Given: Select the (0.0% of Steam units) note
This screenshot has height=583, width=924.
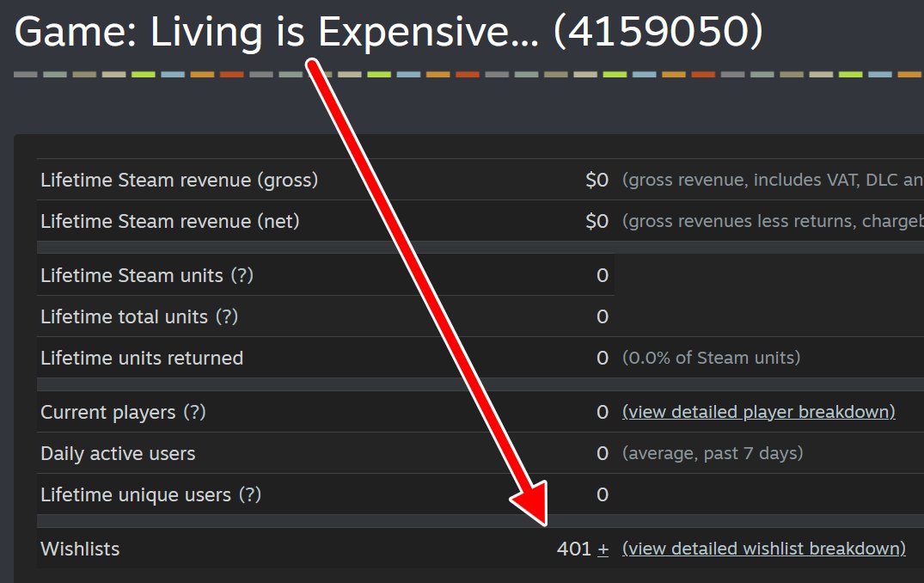Looking at the screenshot, I should (712, 358).
